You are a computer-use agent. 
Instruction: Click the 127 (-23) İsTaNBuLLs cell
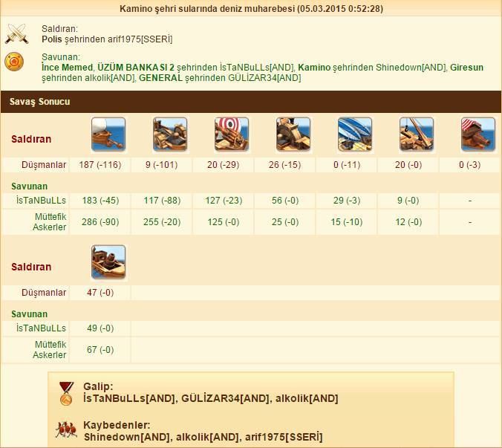[x=223, y=201]
